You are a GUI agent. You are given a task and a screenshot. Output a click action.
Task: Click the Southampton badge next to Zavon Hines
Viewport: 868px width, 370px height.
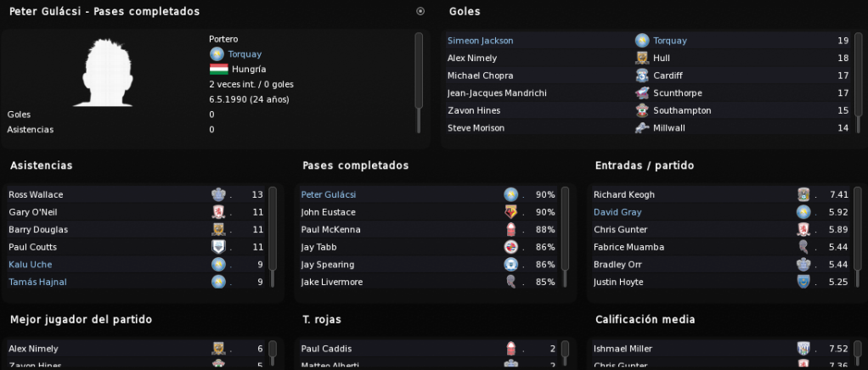point(642,110)
